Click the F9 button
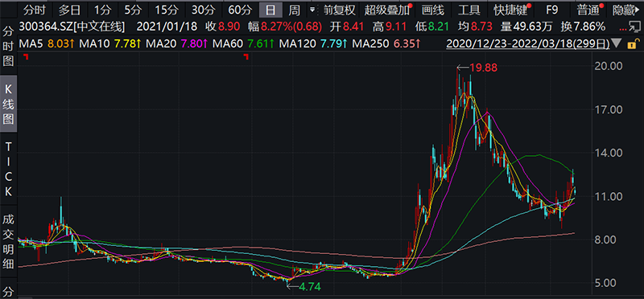This screenshot has height=299, width=644. [x=553, y=10]
